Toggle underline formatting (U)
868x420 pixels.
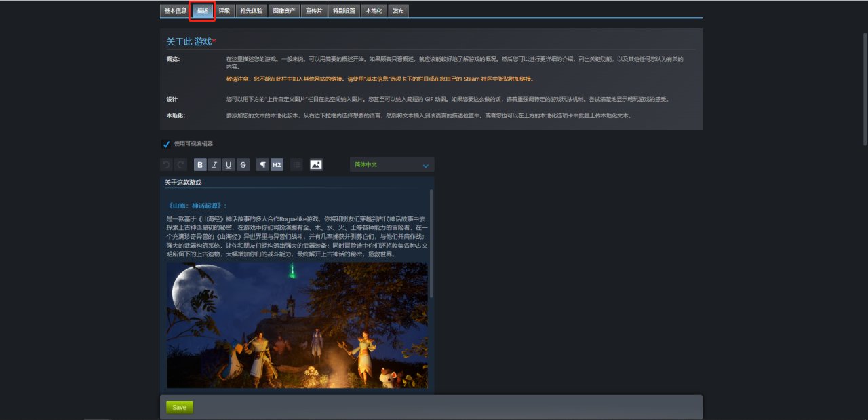pos(229,165)
